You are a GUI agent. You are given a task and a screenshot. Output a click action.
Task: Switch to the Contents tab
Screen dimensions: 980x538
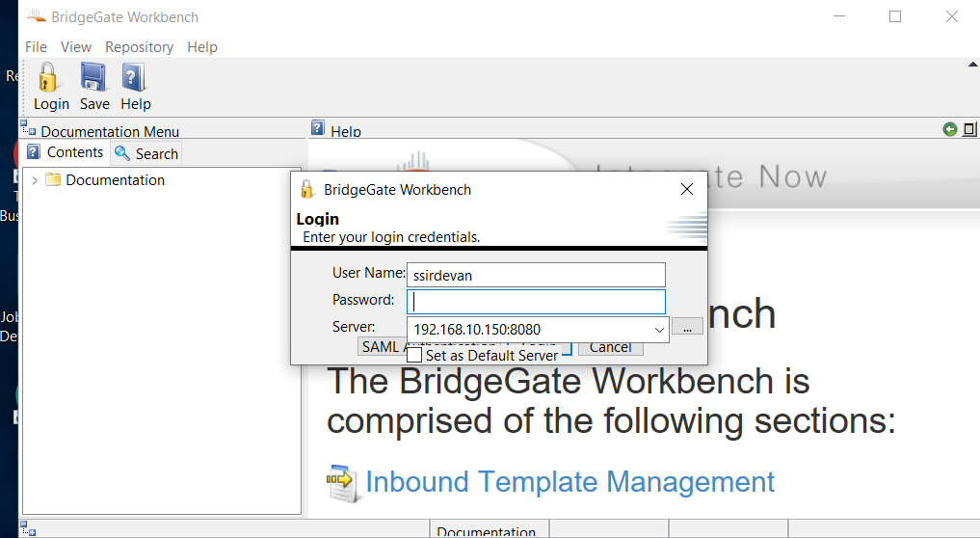(66, 152)
